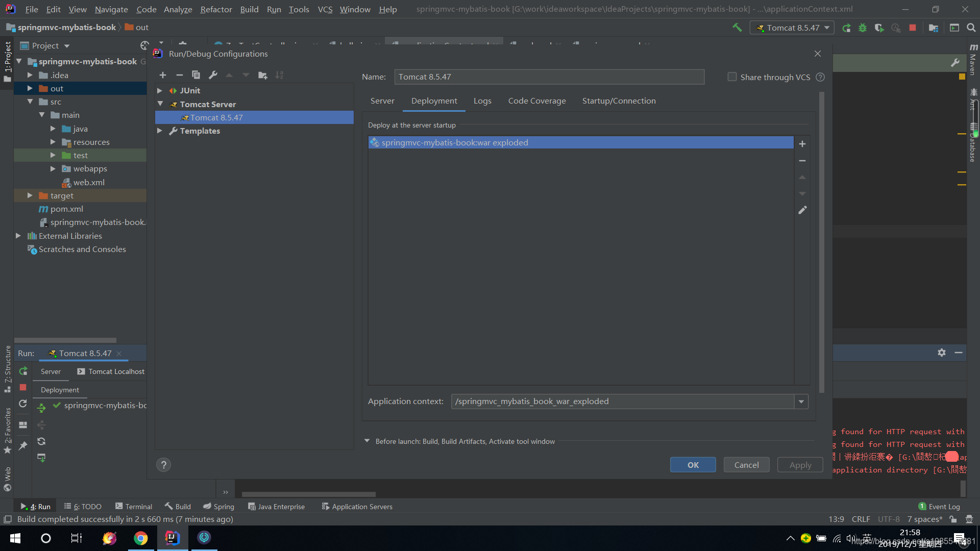
Task: Select springmvc-mybatis-book:war exploded artifact
Action: (581, 143)
